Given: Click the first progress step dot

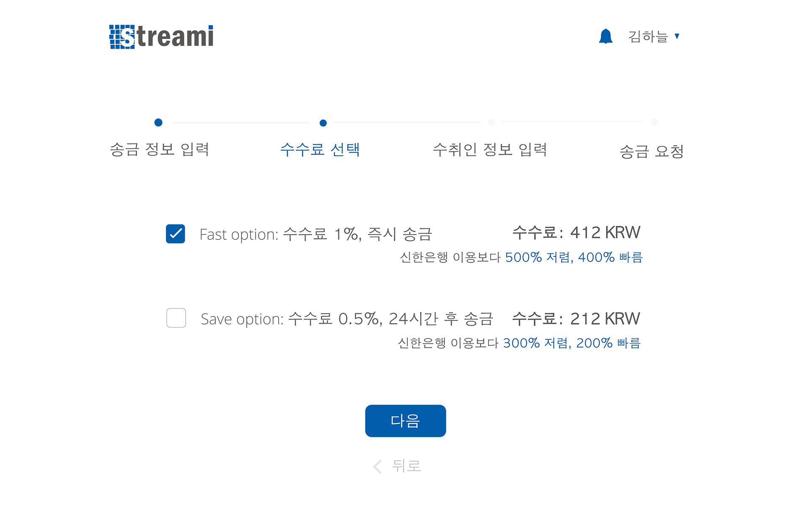Looking at the screenshot, I should coord(158,123).
